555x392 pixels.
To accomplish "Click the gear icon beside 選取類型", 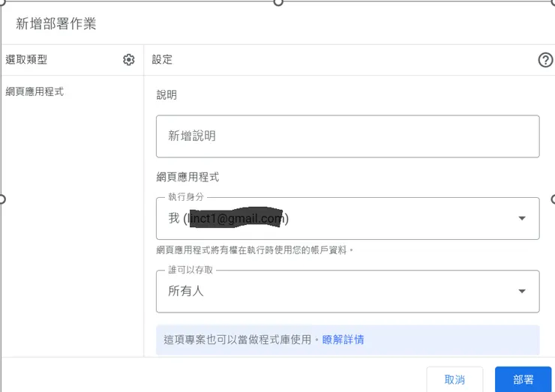I will [129, 60].
